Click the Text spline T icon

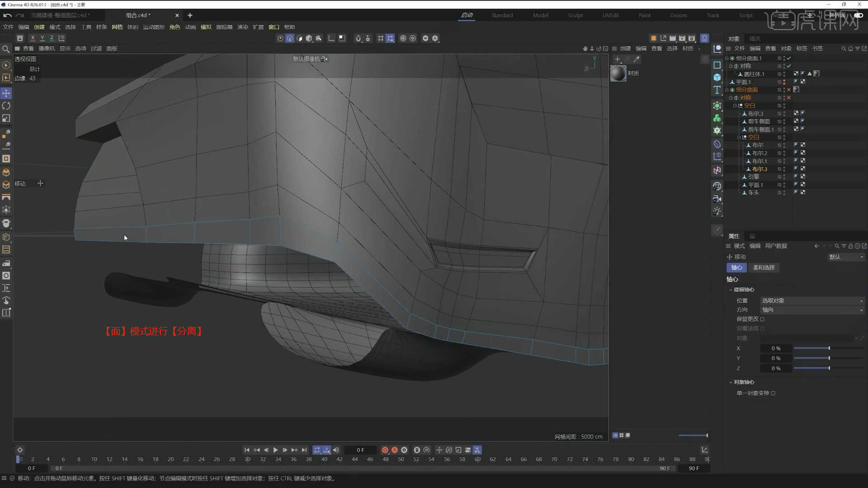click(x=717, y=90)
